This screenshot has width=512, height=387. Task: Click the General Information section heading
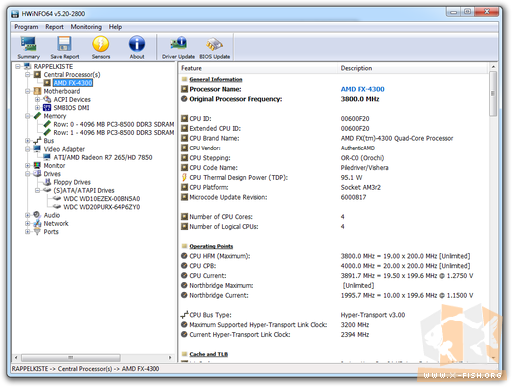pos(216,79)
